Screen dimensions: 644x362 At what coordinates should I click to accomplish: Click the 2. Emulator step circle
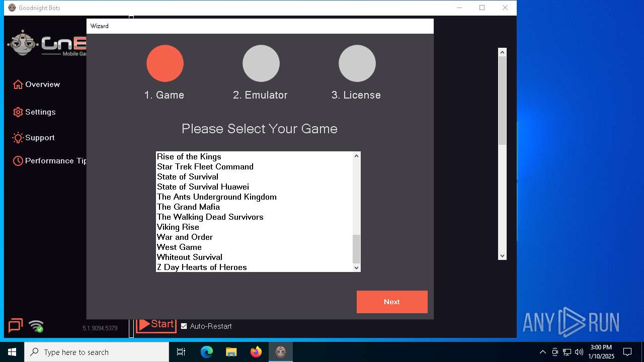coord(261,63)
